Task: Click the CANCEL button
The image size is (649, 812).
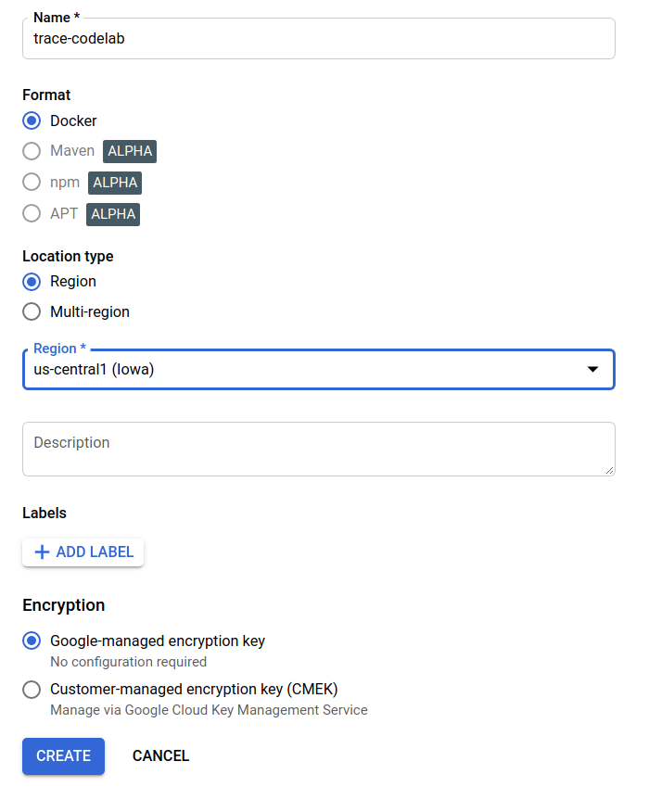Action: click(x=160, y=756)
